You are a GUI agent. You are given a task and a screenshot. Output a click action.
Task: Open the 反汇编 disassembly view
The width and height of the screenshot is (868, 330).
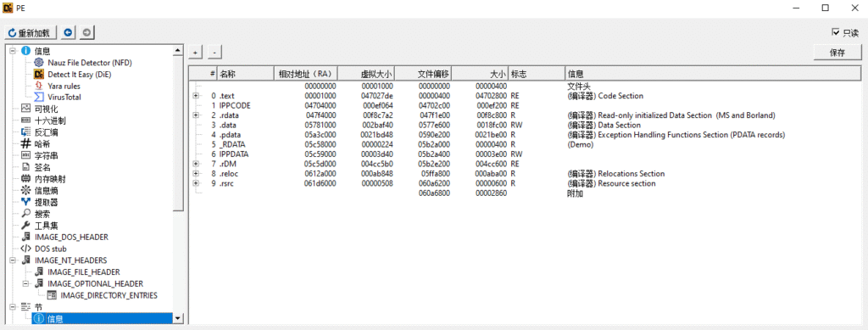click(46, 132)
